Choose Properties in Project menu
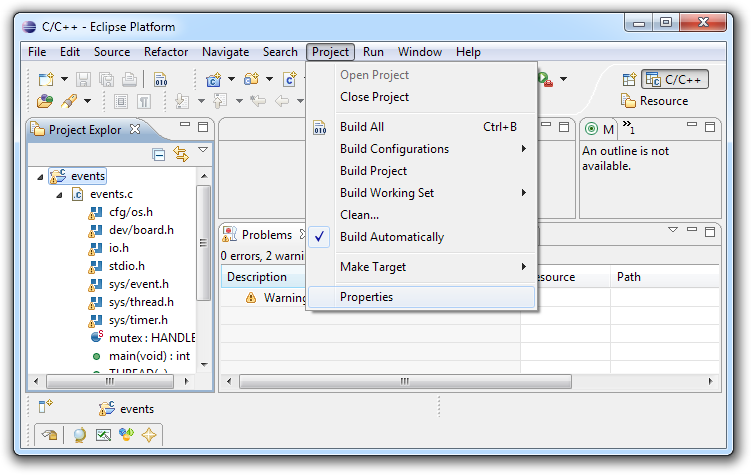Screen dimensions: 752x475 coord(422,297)
